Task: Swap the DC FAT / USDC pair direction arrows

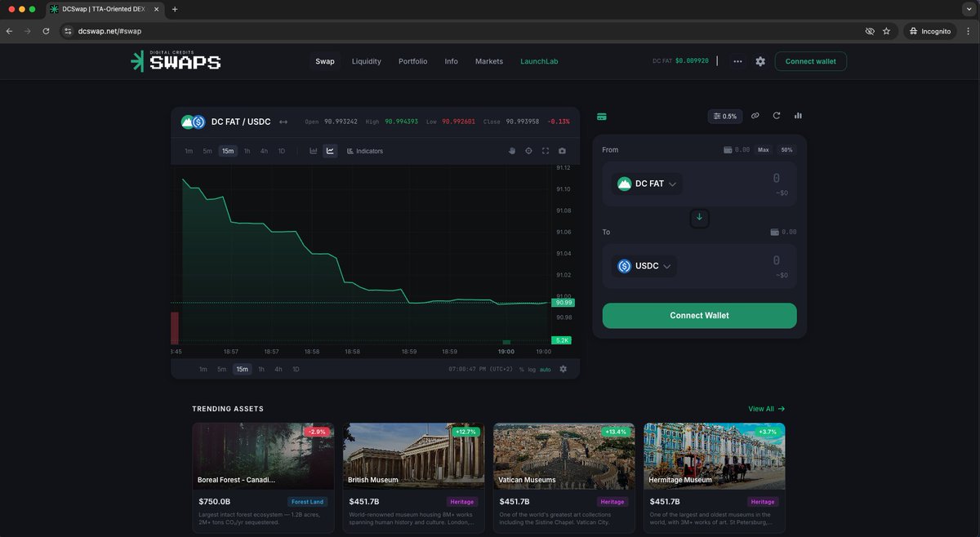Action: (283, 122)
